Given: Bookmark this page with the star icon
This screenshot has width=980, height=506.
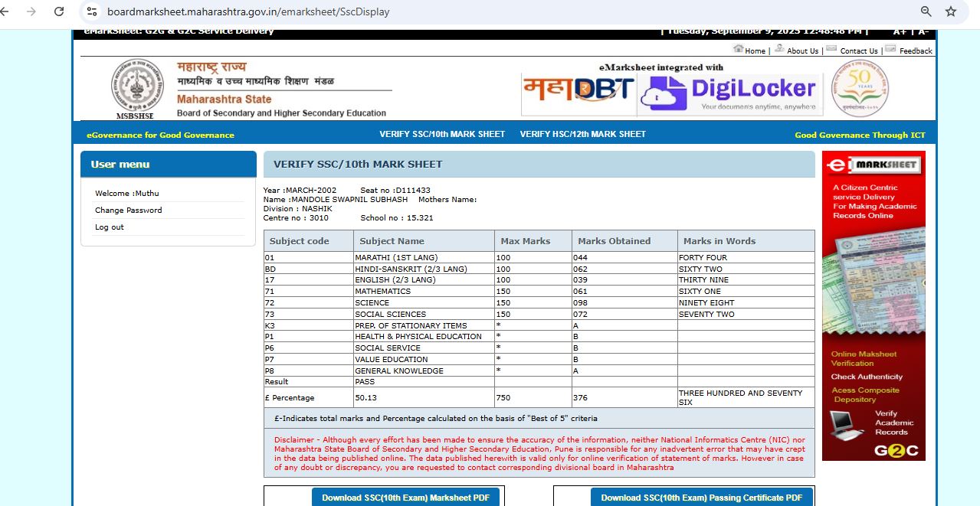Looking at the screenshot, I should (951, 11).
